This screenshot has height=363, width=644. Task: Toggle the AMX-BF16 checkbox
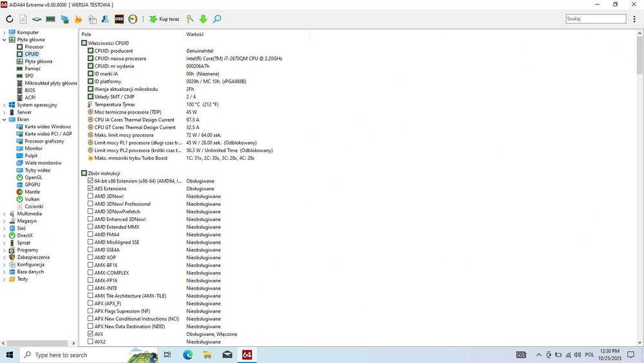[90, 265]
